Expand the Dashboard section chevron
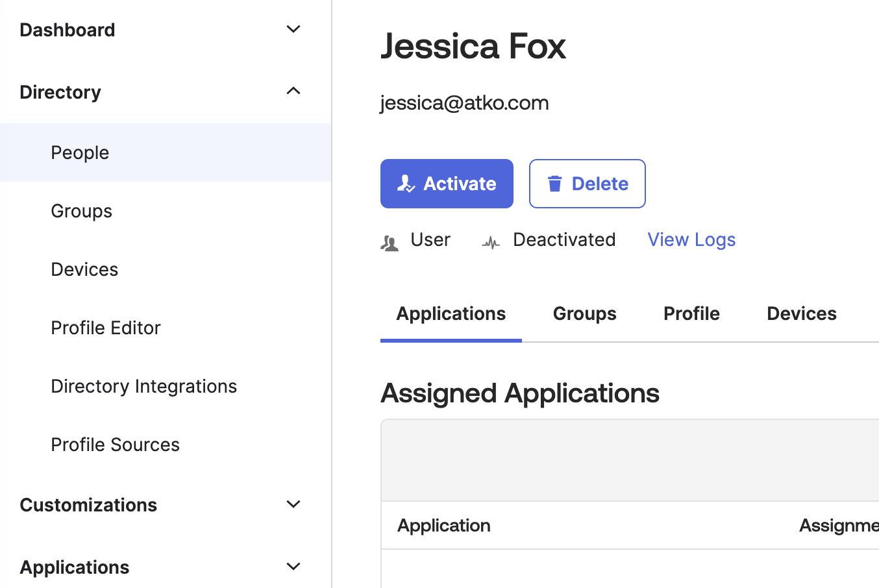The width and height of the screenshot is (879, 588). pyautogui.click(x=293, y=29)
